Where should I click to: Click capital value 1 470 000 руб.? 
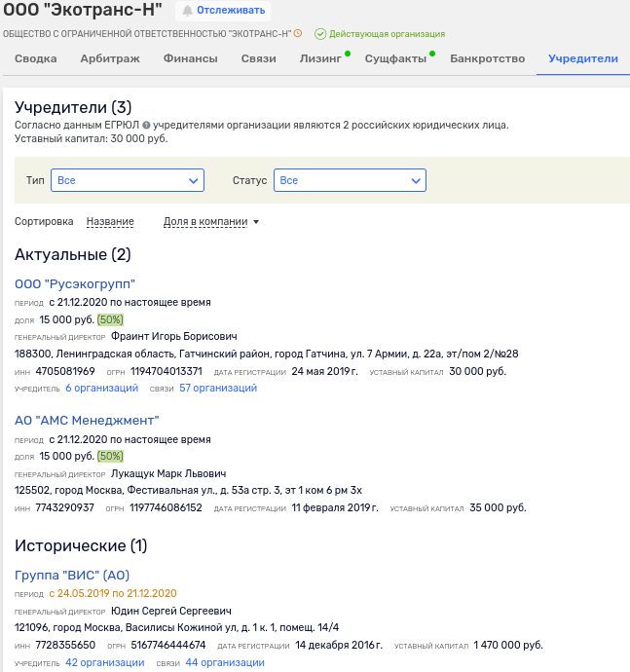click(x=508, y=645)
